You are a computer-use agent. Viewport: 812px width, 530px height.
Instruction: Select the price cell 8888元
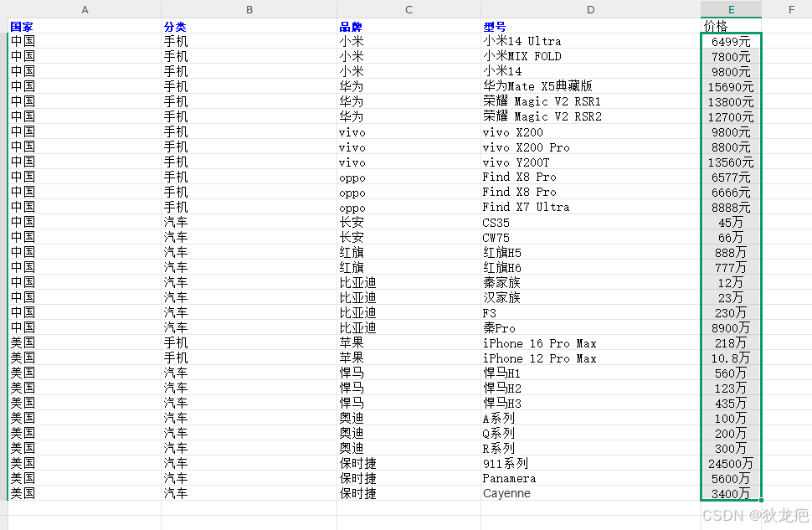[x=731, y=207]
